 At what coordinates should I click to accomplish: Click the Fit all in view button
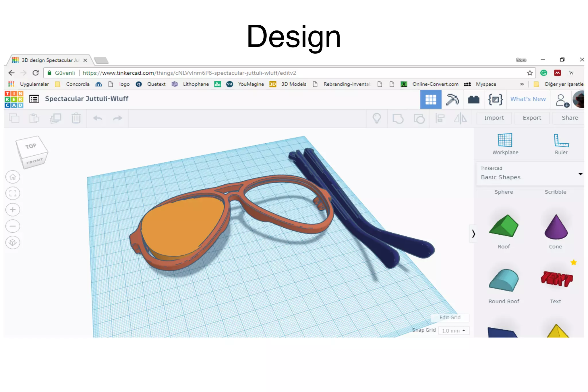click(13, 193)
